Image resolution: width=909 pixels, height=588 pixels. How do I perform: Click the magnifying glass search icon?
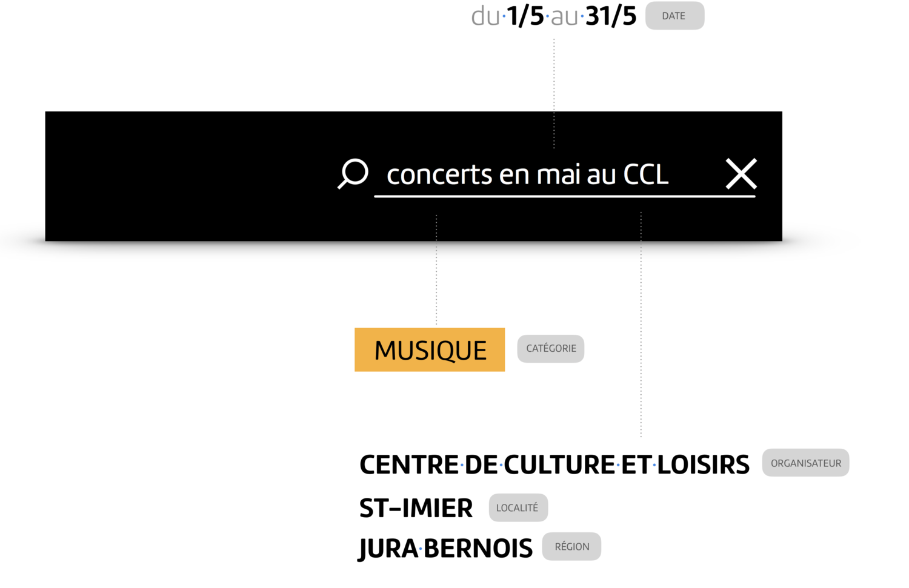pyautogui.click(x=353, y=174)
